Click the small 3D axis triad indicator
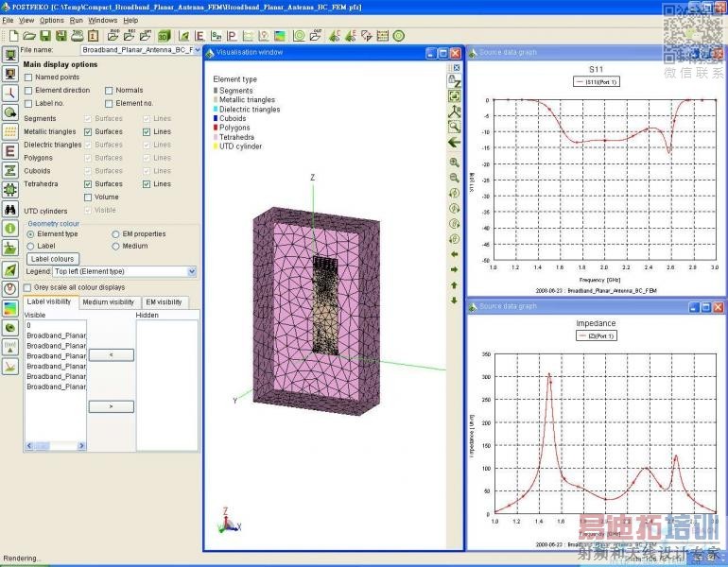The height and width of the screenshot is (567, 728). tap(229, 520)
